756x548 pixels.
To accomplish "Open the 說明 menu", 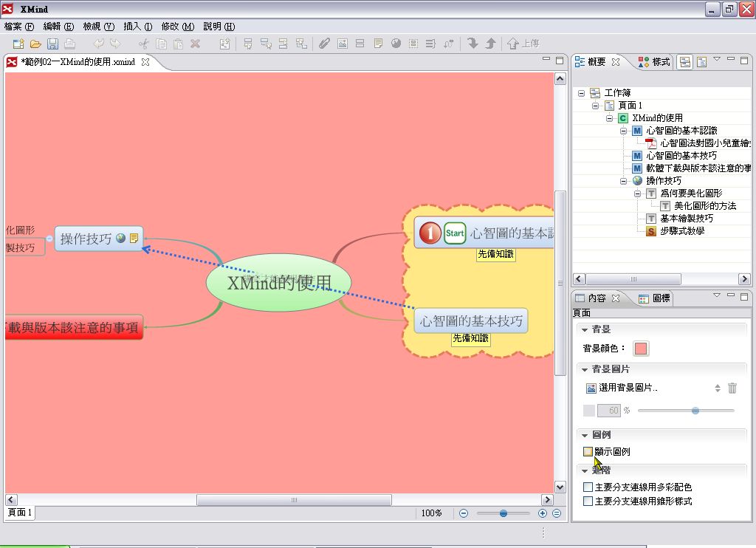I will [219, 27].
